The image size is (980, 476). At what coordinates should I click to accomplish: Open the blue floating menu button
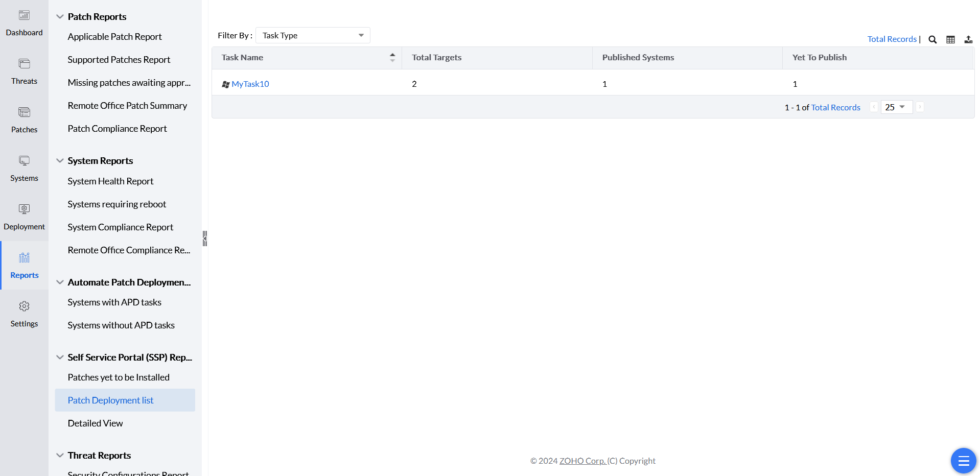click(x=963, y=461)
